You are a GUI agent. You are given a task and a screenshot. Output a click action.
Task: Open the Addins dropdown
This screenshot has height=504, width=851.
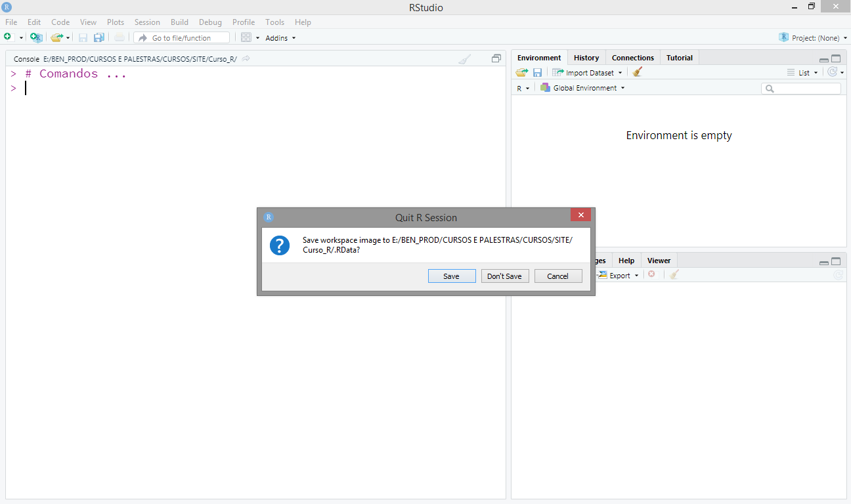(x=280, y=38)
